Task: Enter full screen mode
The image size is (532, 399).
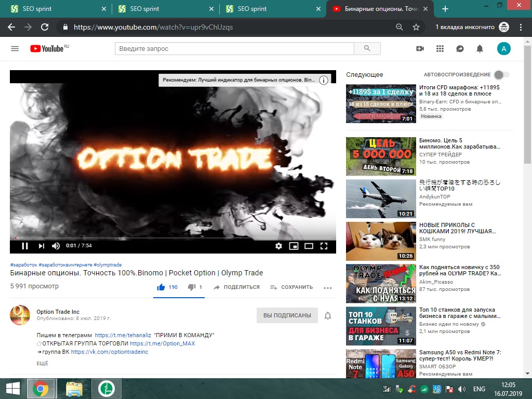Action: 324,246
